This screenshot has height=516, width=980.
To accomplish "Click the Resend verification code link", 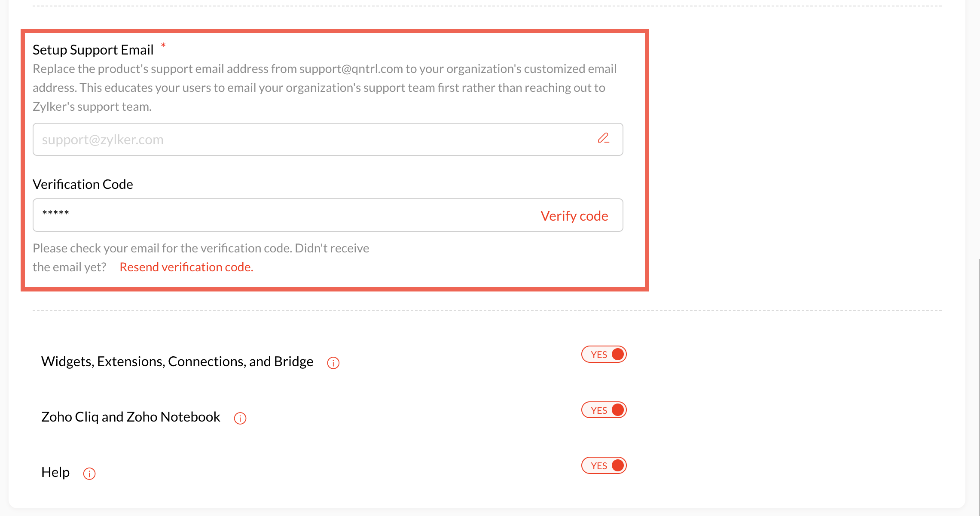I will click(x=186, y=267).
